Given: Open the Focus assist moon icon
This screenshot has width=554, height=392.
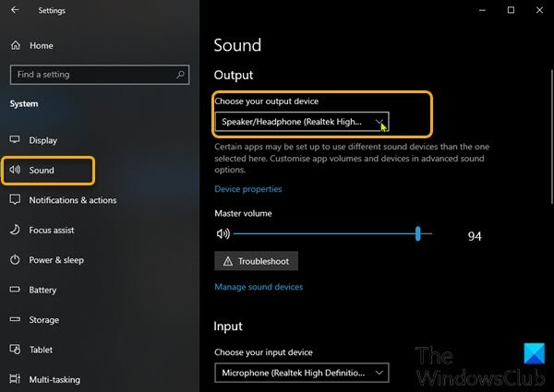Looking at the screenshot, I should pyautogui.click(x=14, y=230).
